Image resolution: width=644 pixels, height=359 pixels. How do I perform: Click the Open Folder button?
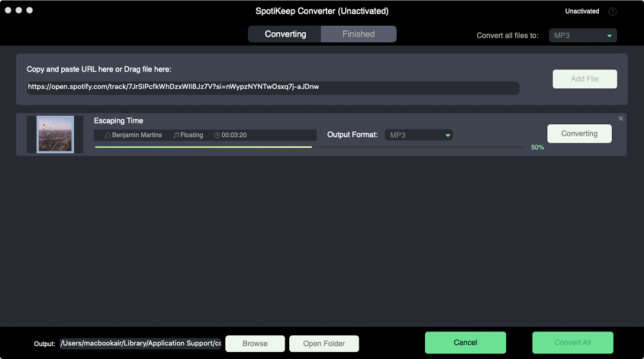(324, 344)
